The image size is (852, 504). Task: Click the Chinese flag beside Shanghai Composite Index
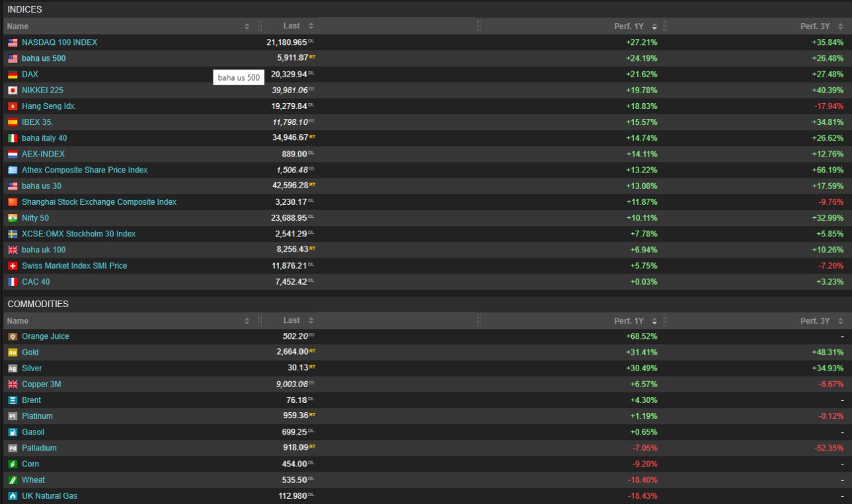point(13,202)
